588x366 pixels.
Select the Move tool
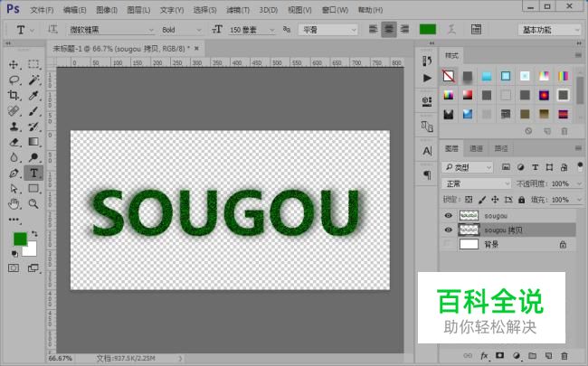coord(14,64)
